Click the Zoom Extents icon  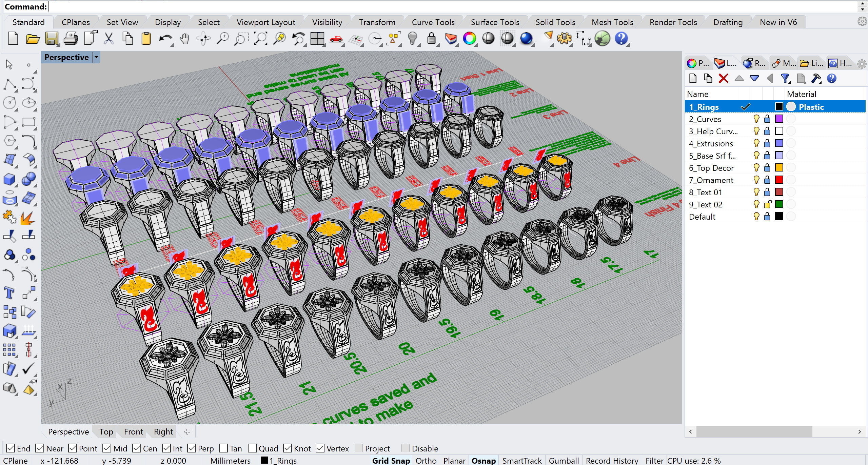point(260,39)
